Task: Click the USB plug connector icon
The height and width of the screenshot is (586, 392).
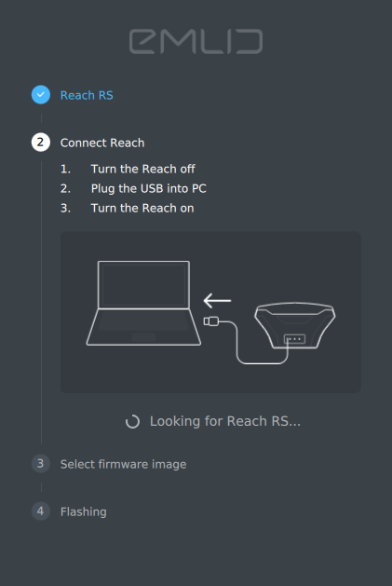Action: click(211, 321)
